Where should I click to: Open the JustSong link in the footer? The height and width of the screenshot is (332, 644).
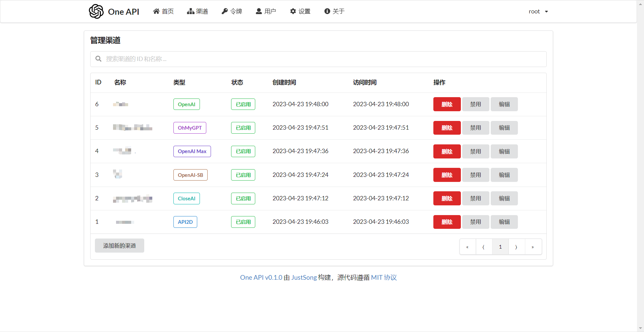coord(304,277)
